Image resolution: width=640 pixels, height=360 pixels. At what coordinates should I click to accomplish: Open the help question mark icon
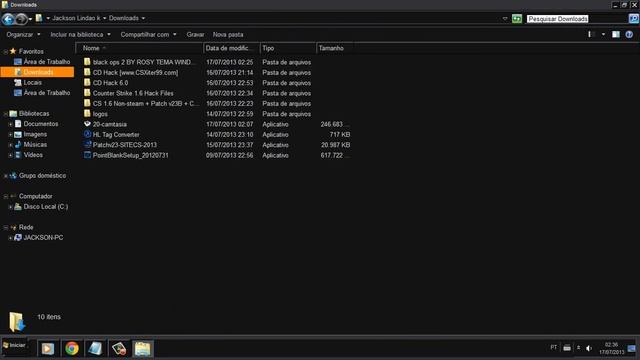coord(629,35)
